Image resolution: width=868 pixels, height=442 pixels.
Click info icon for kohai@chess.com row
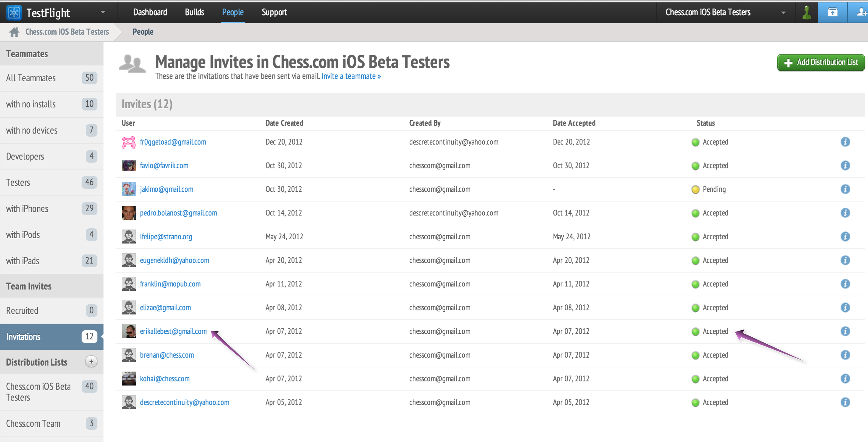point(845,379)
